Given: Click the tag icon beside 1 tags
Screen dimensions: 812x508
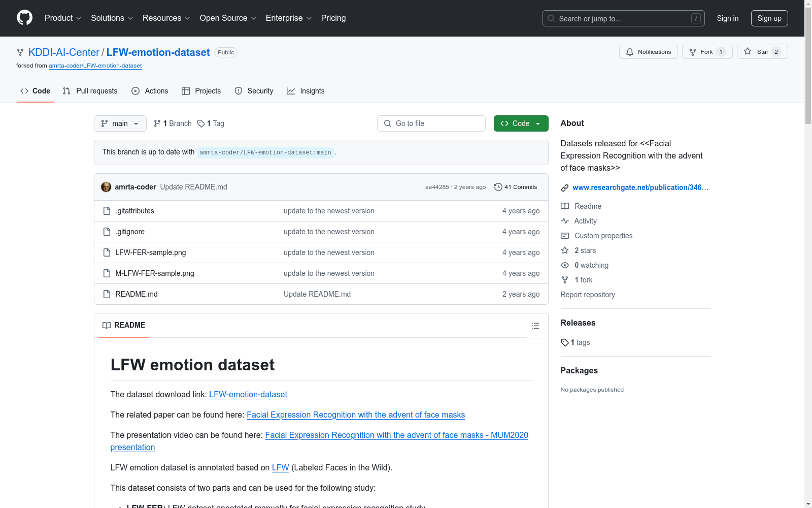Looking at the screenshot, I should coord(565,342).
